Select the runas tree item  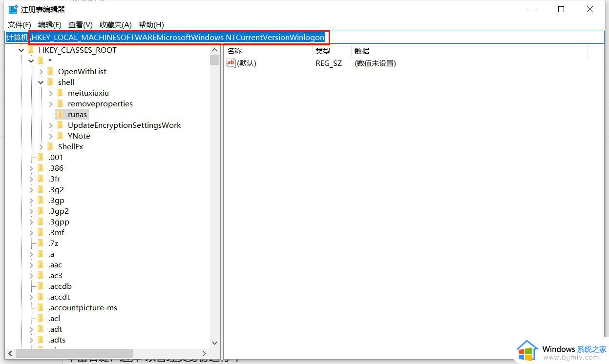tap(77, 114)
